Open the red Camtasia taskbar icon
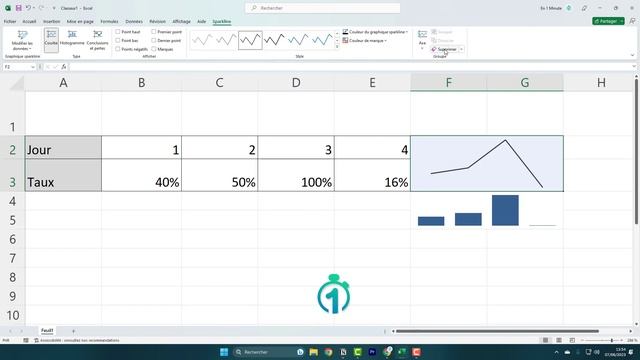 coord(416,352)
